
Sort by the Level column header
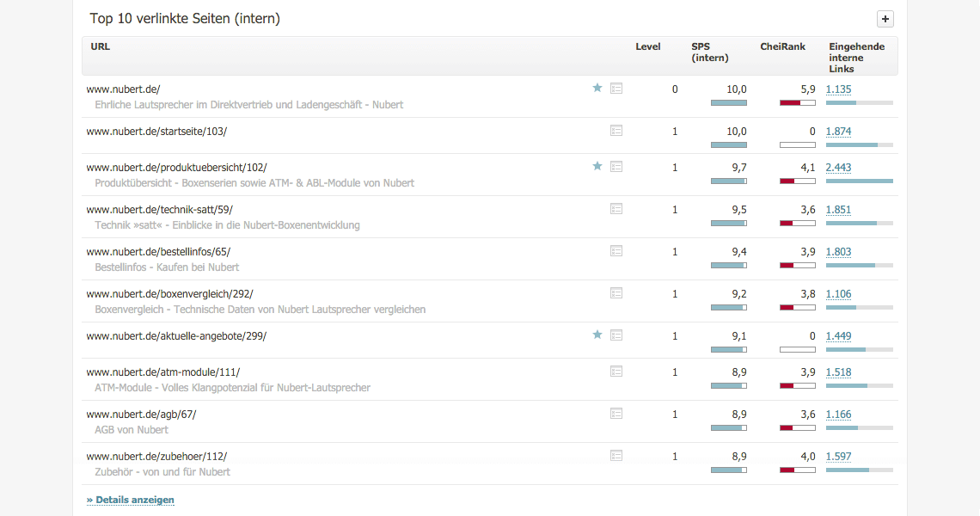click(x=647, y=46)
